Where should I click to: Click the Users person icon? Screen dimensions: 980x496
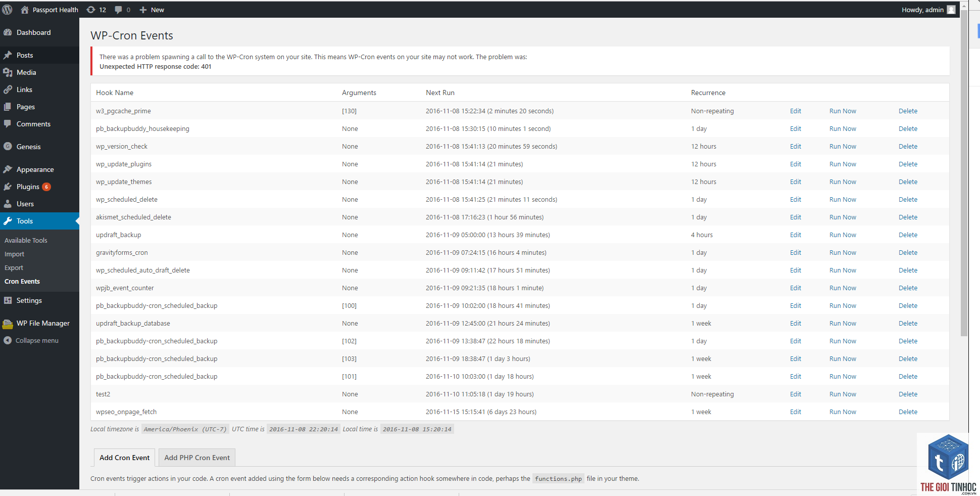8,204
